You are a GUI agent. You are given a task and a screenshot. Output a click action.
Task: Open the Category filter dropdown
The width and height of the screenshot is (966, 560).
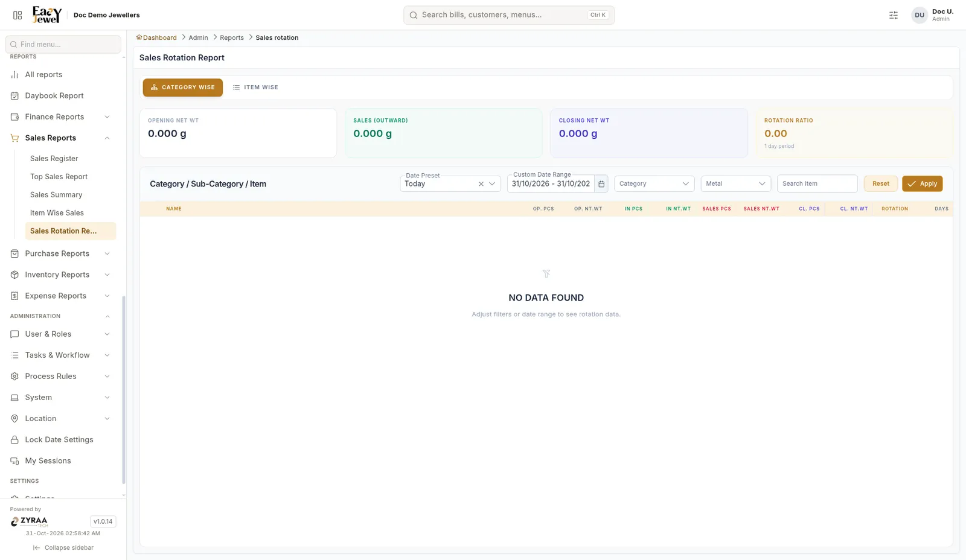point(654,183)
